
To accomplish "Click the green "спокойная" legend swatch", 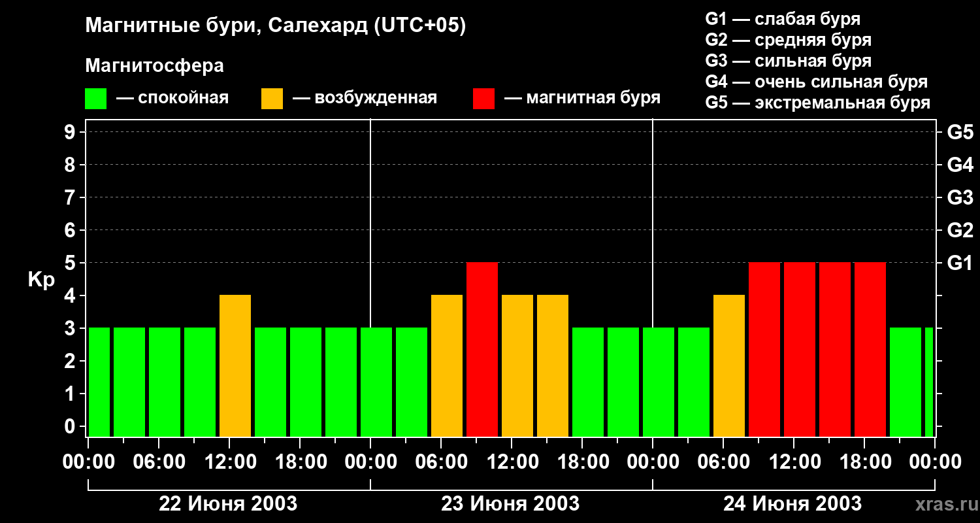I will [x=96, y=99].
